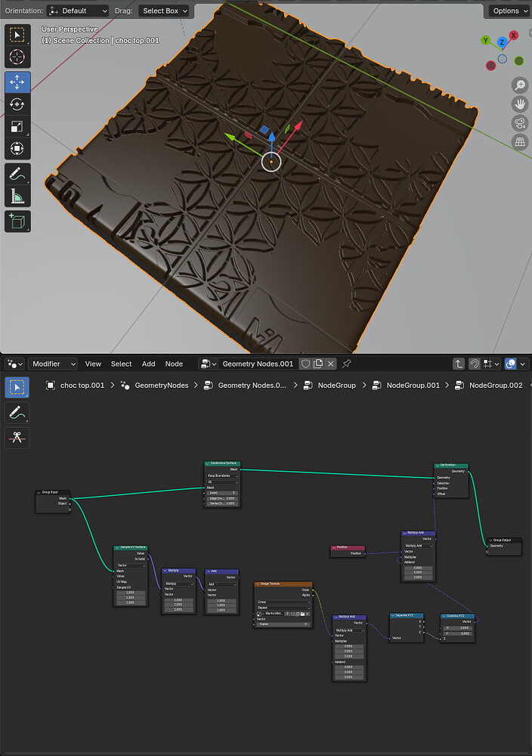Click the Pan view hand icon
This screenshot has height=756, width=532.
click(520, 104)
